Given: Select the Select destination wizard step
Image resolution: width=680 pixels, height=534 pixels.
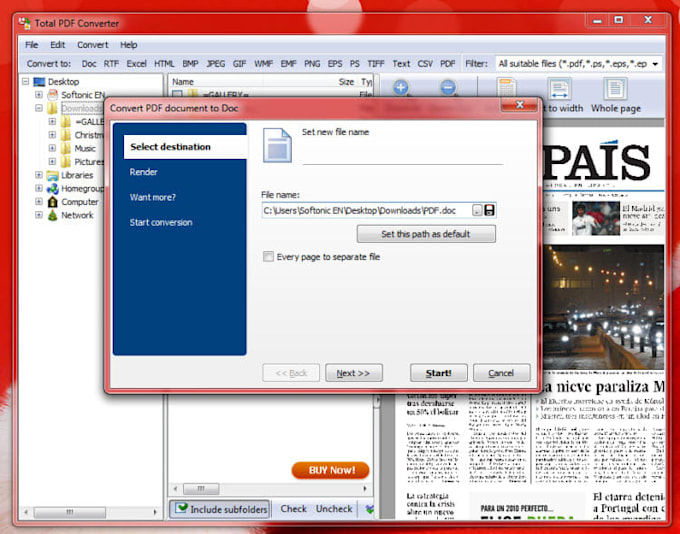Looking at the screenshot, I should click(185, 147).
